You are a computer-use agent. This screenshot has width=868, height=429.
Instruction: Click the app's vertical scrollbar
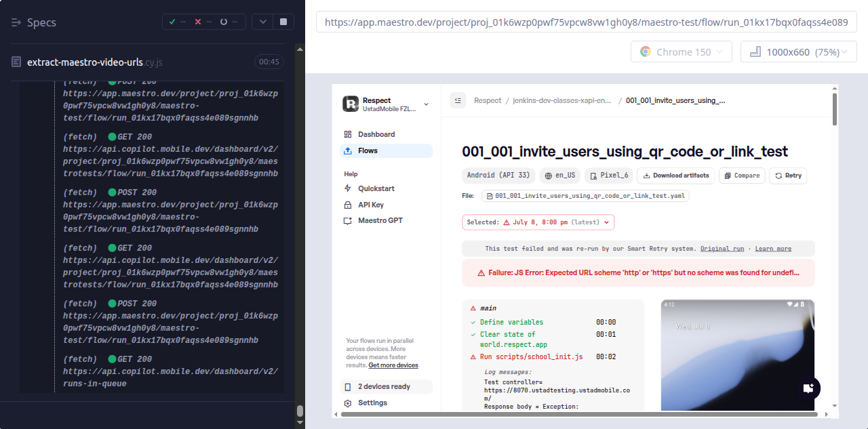tap(834, 108)
